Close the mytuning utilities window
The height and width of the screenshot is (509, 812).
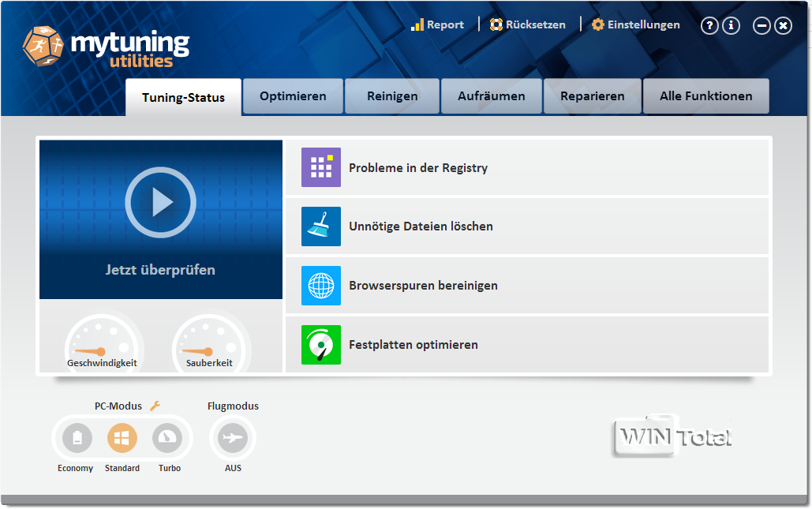pyautogui.click(x=783, y=25)
